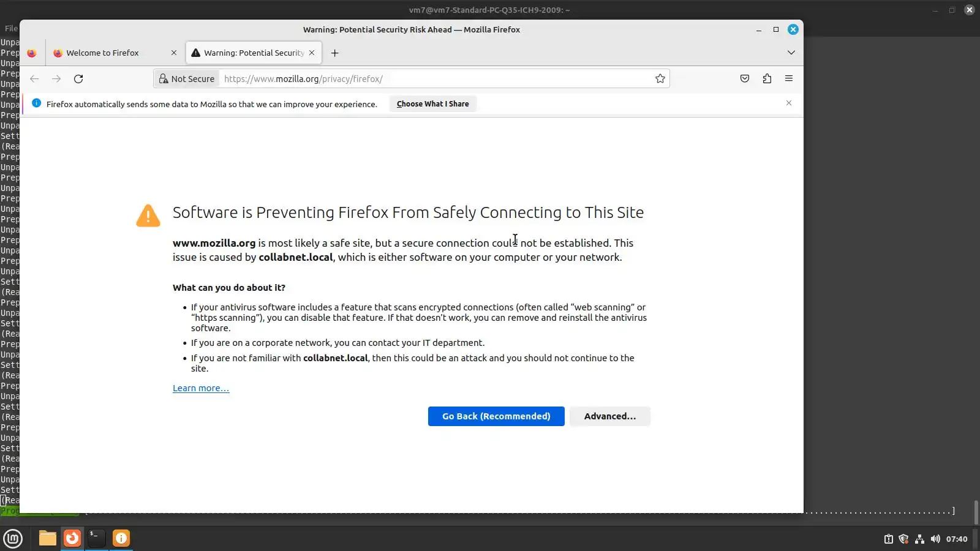Open the Firefox hamburger application menu
980x551 pixels.
(x=789, y=79)
